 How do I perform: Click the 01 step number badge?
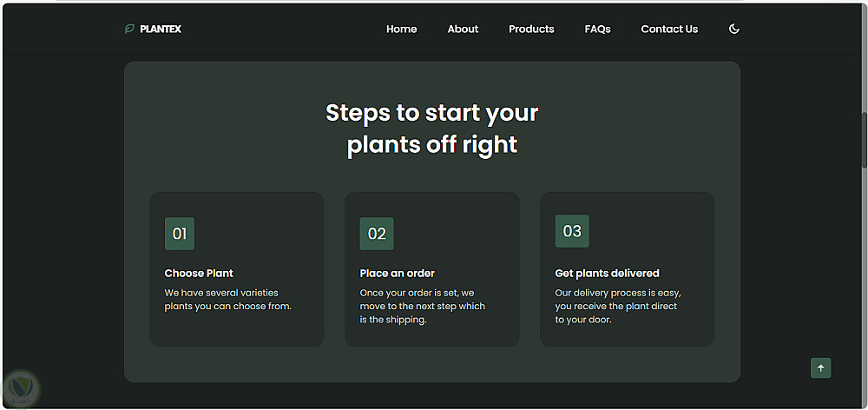[x=180, y=234]
